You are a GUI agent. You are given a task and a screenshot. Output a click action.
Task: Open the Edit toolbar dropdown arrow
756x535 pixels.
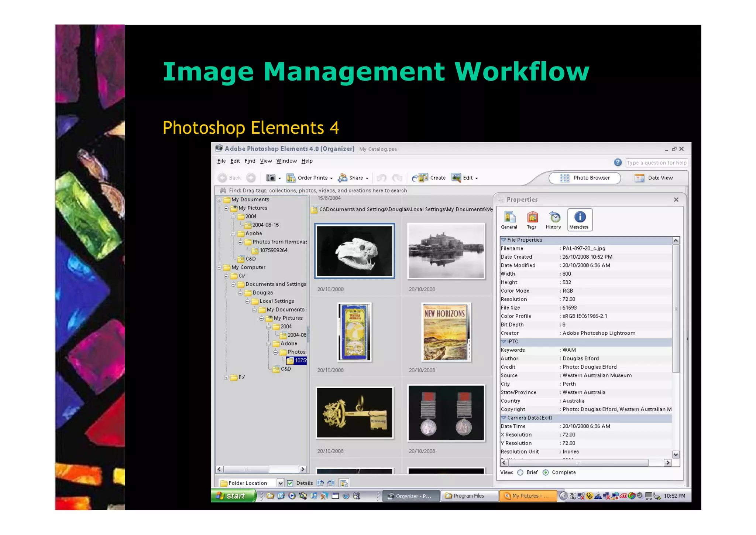[x=477, y=178]
